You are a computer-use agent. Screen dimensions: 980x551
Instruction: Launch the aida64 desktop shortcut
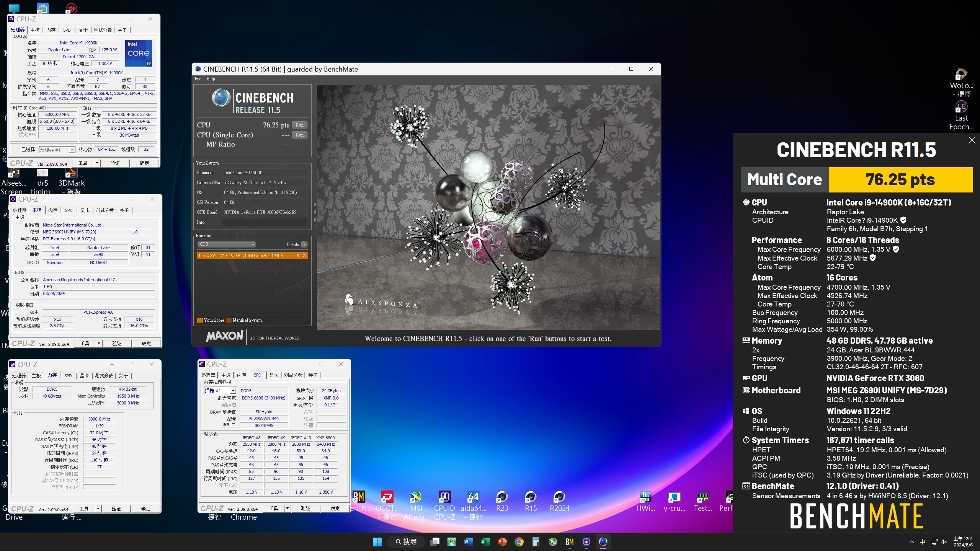(x=473, y=505)
